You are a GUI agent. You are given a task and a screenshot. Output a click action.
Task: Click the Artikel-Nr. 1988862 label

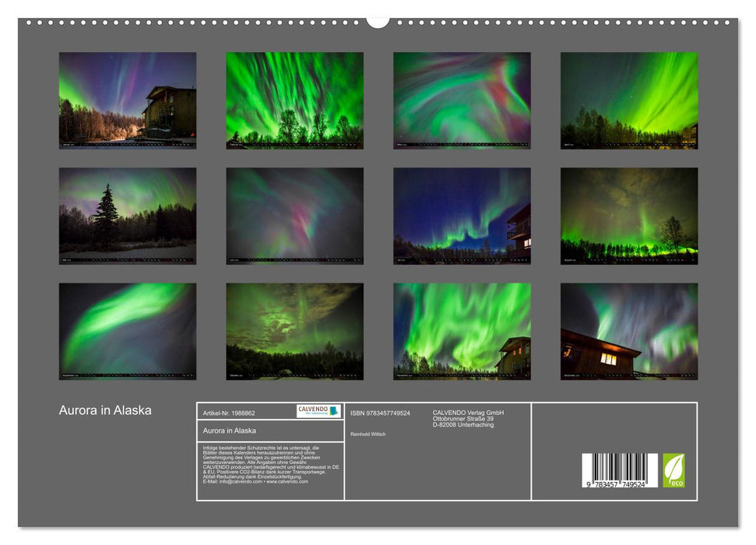[x=228, y=414]
